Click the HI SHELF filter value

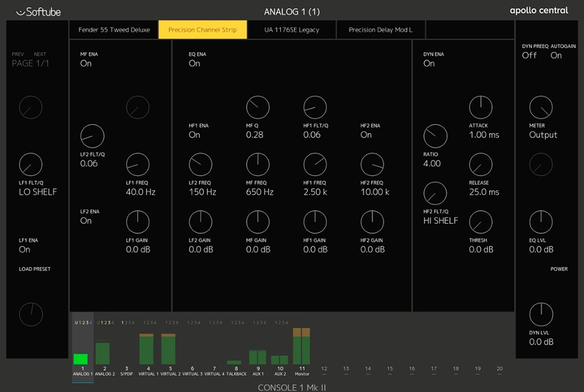[x=440, y=221]
